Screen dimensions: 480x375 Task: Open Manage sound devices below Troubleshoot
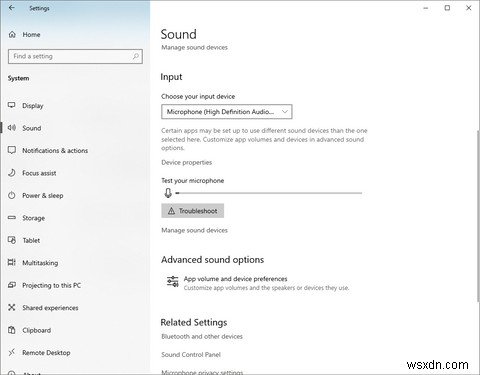[x=194, y=230]
